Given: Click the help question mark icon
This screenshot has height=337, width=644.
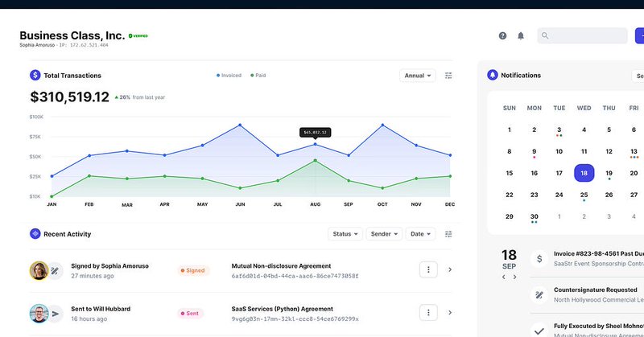Looking at the screenshot, I should (502, 35).
